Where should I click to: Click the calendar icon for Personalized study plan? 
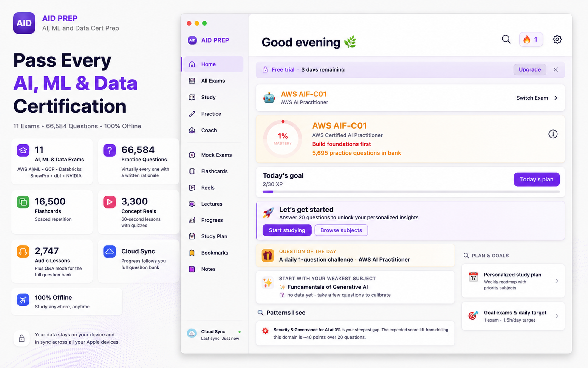pyautogui.click(x=473, y=277)
